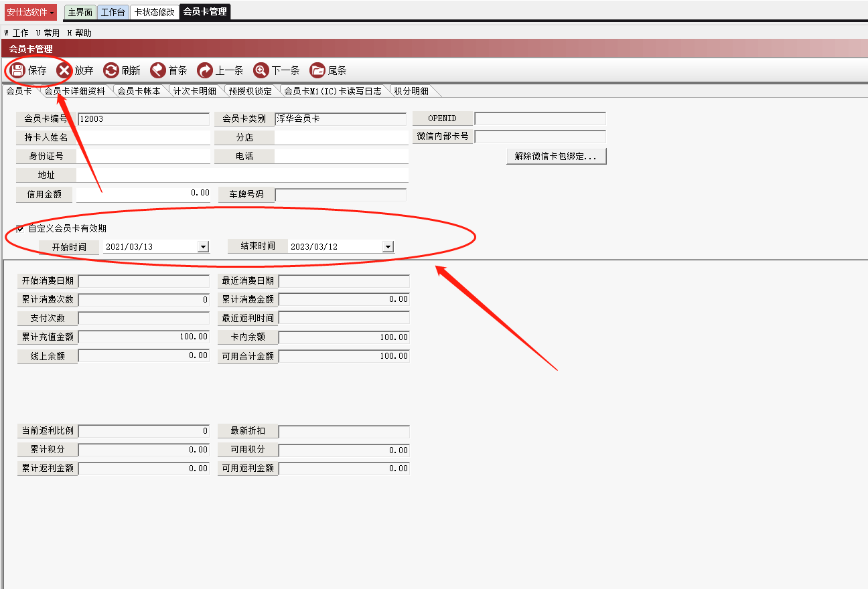Screen dimensions: 868x589
Task: Open the 会员卡M1(IC)卡读写日志 tab
Action: pos(332,91)
